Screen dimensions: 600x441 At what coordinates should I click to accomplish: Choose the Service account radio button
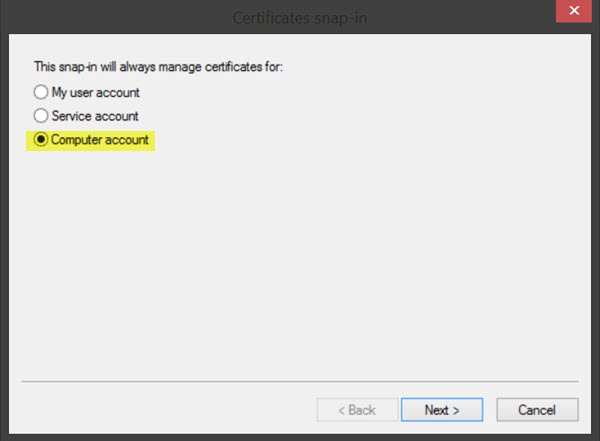click(41, 116)
